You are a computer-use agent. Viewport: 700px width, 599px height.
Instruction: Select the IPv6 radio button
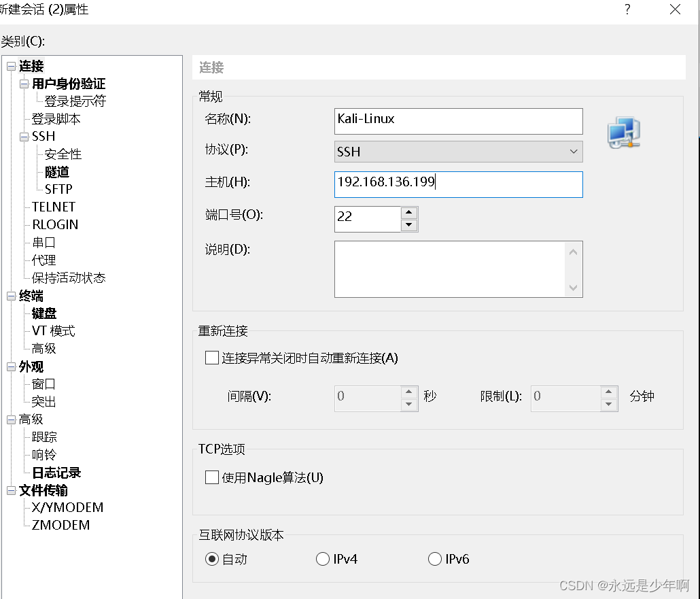coord(435,559)
